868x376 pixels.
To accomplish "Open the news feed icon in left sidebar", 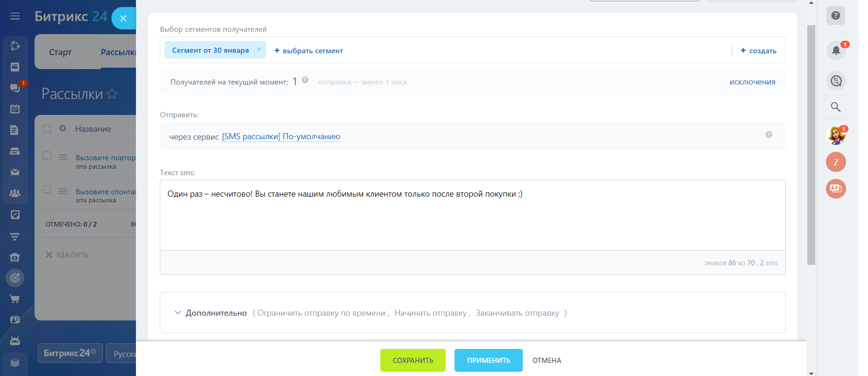I will pos(15,67).
